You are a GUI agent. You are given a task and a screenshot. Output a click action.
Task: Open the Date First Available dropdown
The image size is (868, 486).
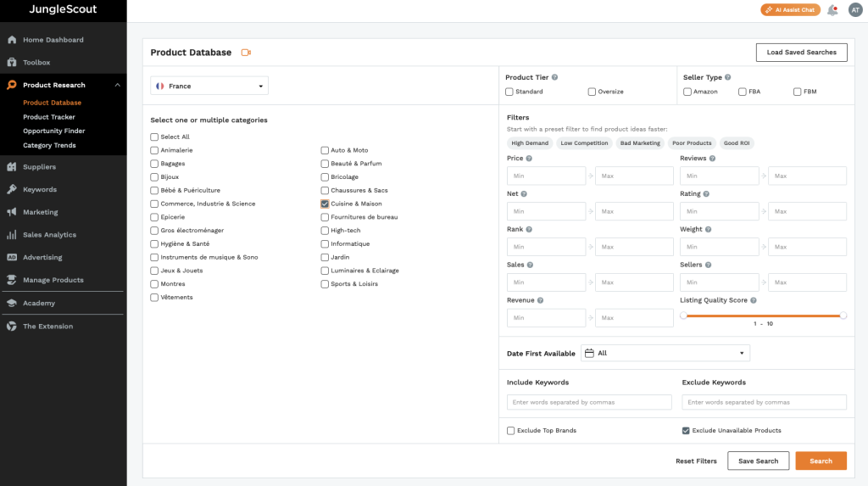click(665, 353)
